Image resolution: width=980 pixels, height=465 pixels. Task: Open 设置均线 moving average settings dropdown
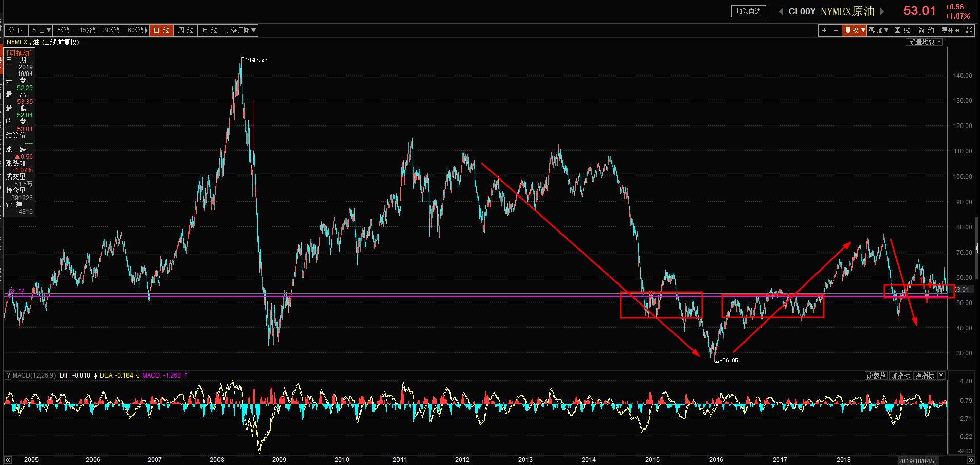(924, 42)
